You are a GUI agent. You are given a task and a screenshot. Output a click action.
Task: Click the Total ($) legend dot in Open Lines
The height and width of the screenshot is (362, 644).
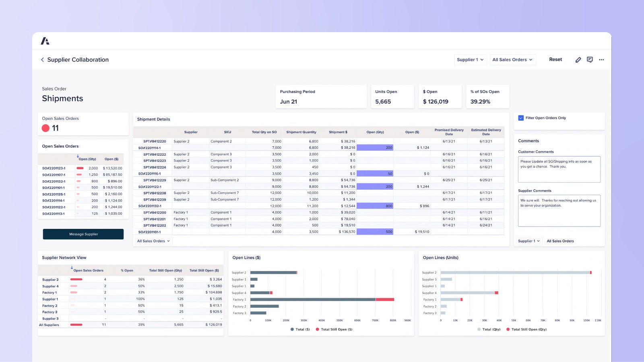(x=292, y=329)
